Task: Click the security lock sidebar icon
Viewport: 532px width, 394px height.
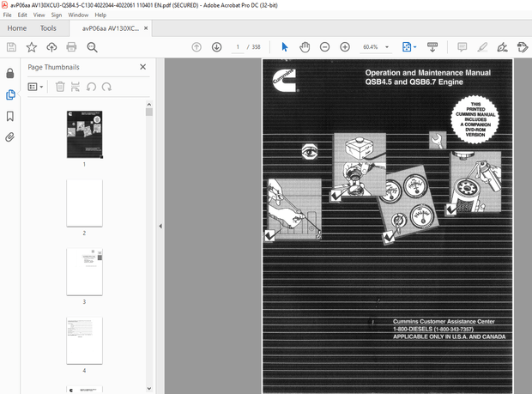Action: click(10, 73)
